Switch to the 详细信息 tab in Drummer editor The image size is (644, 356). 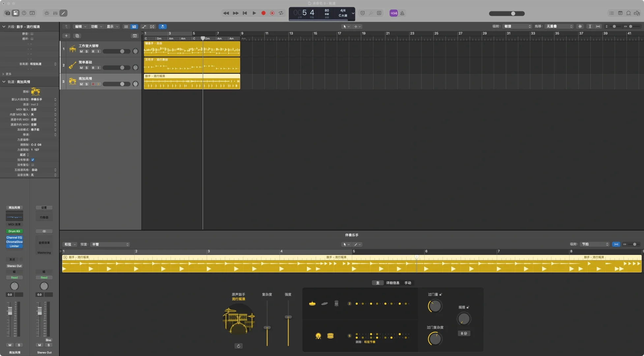pyautogui.click(x=393, y=283)
